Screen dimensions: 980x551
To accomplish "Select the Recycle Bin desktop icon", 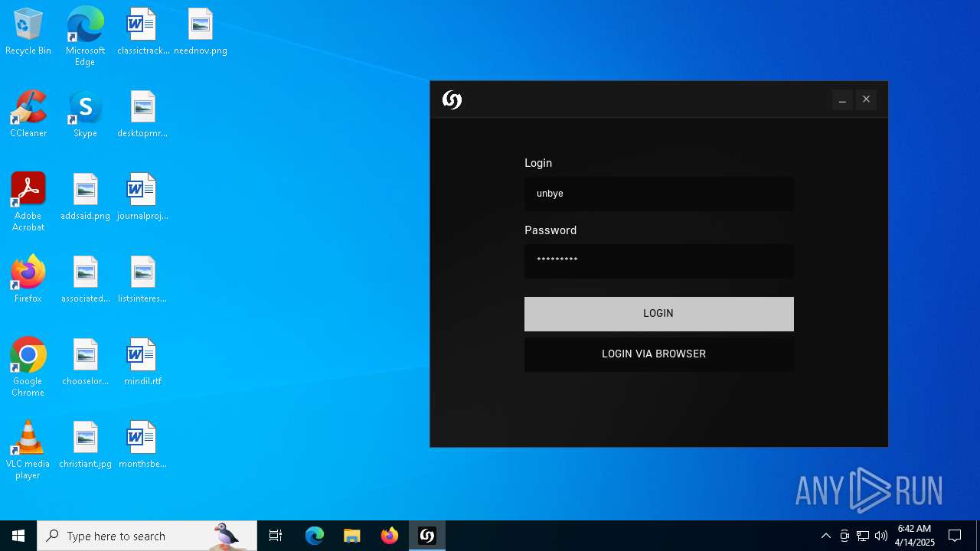I will [x=28, y=32].
